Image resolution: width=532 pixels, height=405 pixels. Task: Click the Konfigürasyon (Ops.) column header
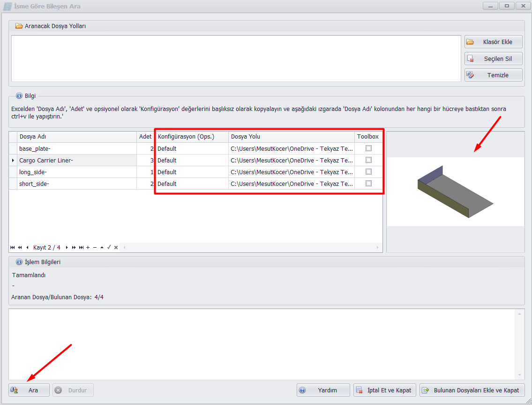[x=192, y=137]
